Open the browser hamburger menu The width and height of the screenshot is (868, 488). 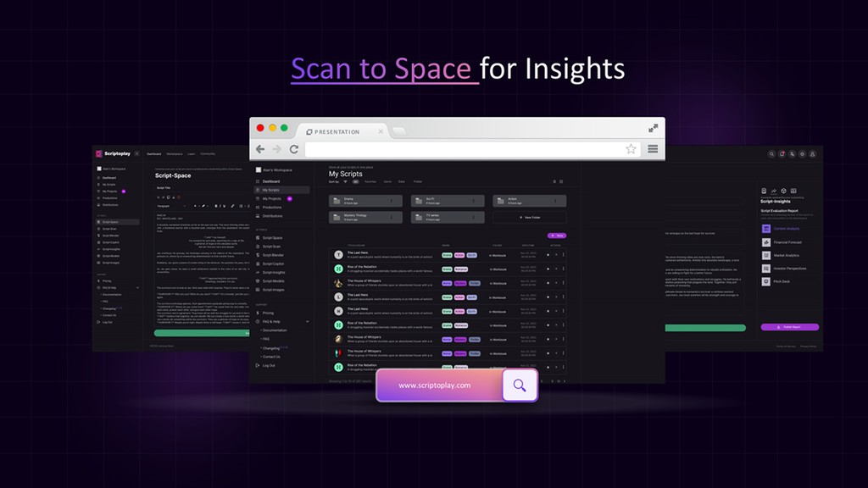[x=653, y=149]
